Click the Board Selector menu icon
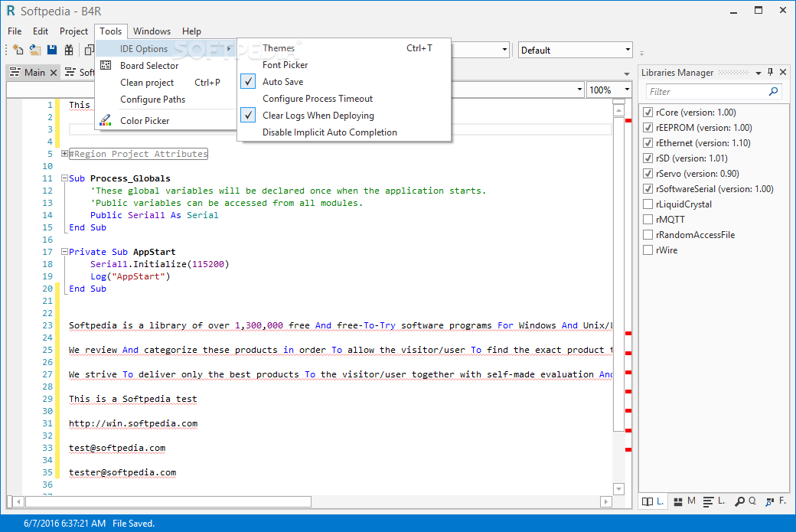This screenshot has height=532, width=796. point(106,65)
